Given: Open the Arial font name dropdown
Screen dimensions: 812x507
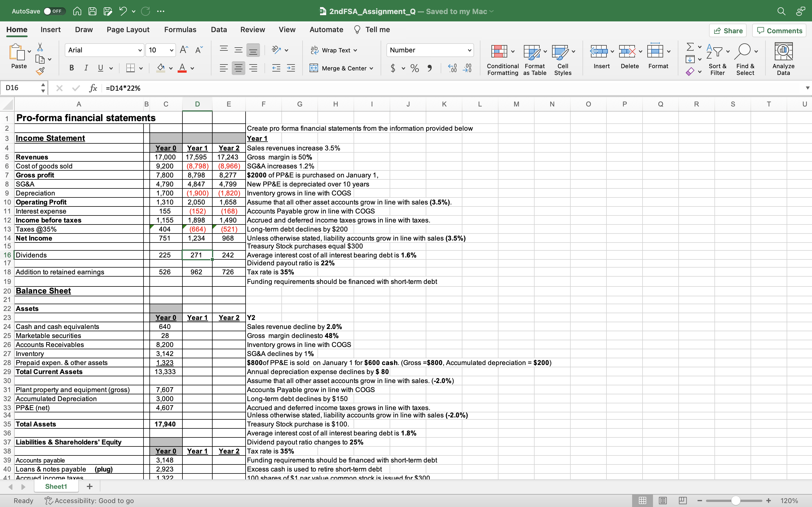Looking at the screenshot, I should [x=140, y=50].
